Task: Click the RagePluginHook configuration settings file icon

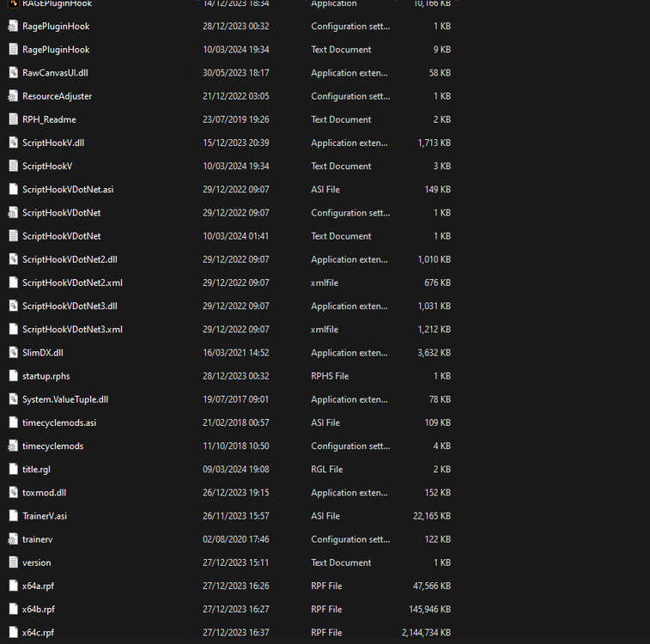Action: [x=13, y=26]
